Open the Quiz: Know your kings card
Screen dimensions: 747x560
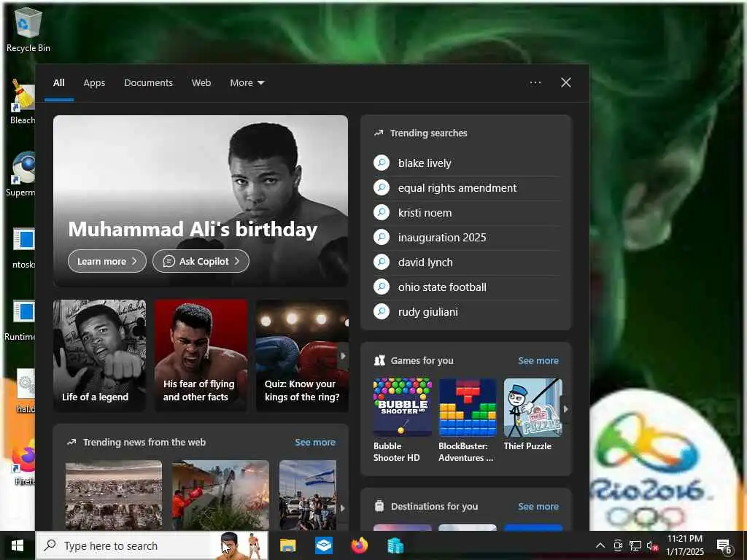pyautogui.click(x=302, y=355)
